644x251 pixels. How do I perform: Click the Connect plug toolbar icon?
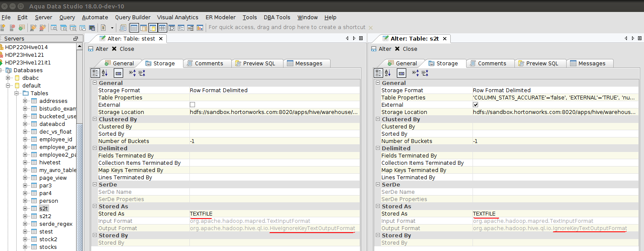[33, 28]
